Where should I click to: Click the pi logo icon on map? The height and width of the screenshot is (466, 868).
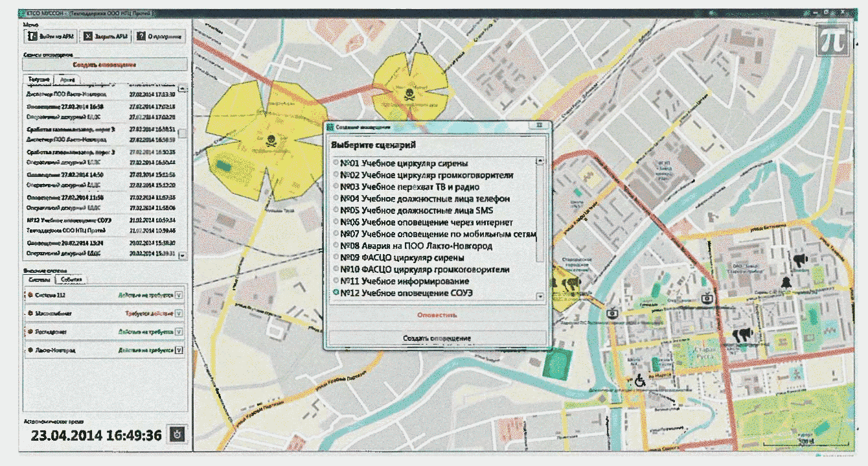[x=831, y=41]
